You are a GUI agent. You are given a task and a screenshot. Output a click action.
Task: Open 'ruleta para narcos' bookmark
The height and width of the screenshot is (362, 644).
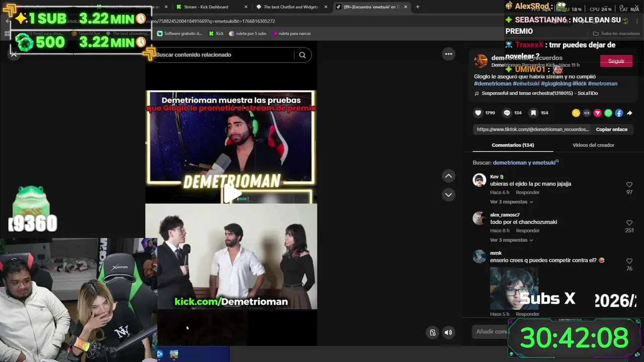point(291,34)
